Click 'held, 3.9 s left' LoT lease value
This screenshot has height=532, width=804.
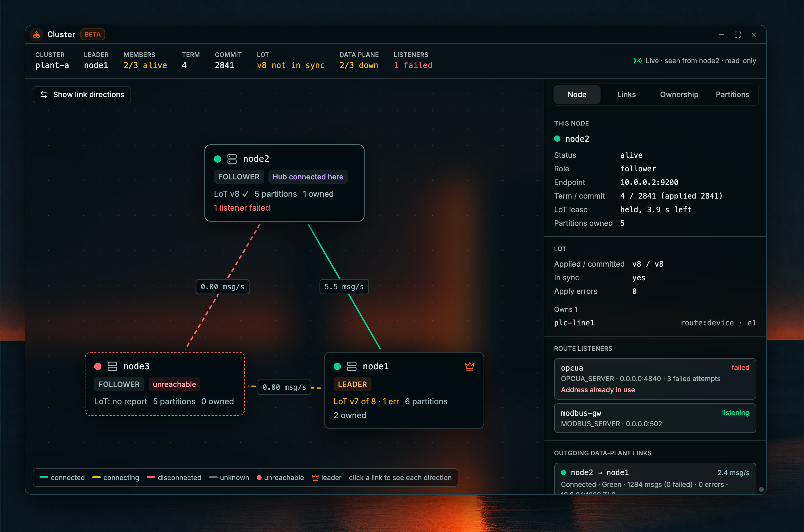(x=655, y=210)
